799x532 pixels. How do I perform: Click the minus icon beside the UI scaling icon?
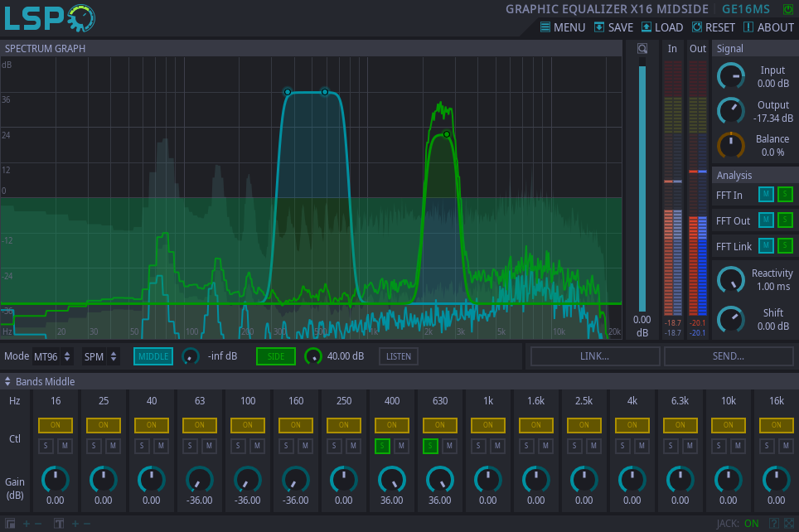[x=37, y=524]
